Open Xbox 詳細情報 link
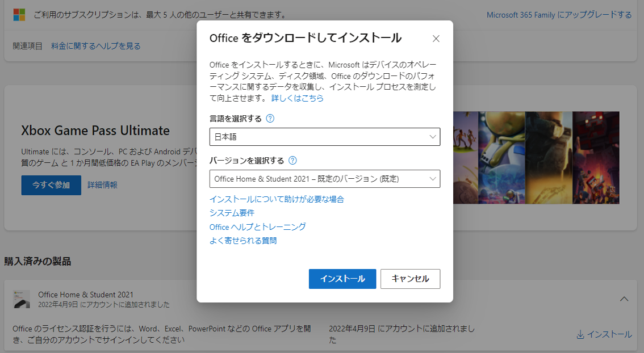 [102, 185]
